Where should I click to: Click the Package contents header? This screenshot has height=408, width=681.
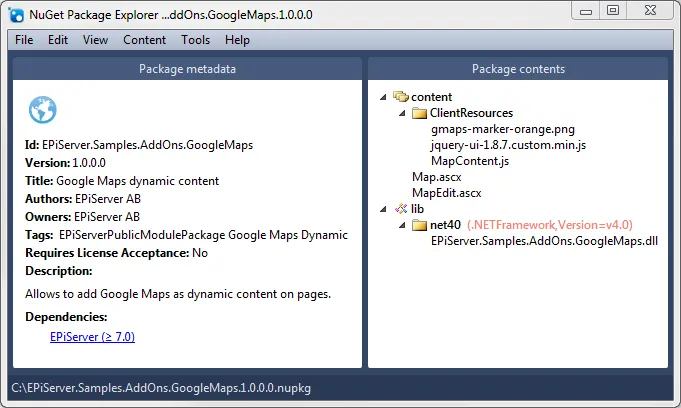pos(518,69)
